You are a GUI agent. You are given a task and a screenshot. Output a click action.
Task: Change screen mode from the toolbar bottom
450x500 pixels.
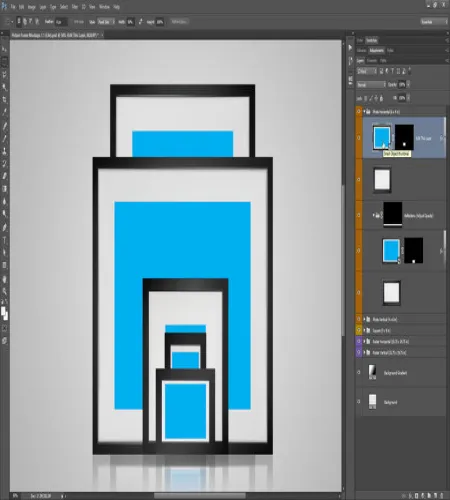click(4, 341)
